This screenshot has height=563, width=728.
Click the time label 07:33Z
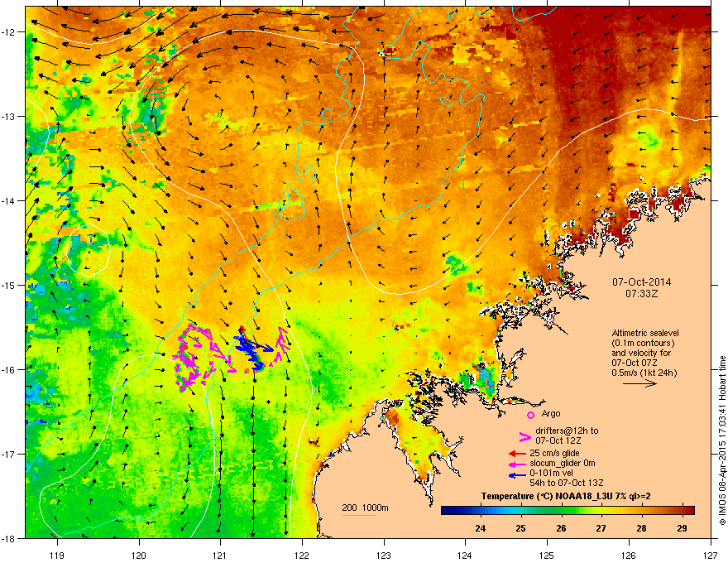click(x=641, y=294)
